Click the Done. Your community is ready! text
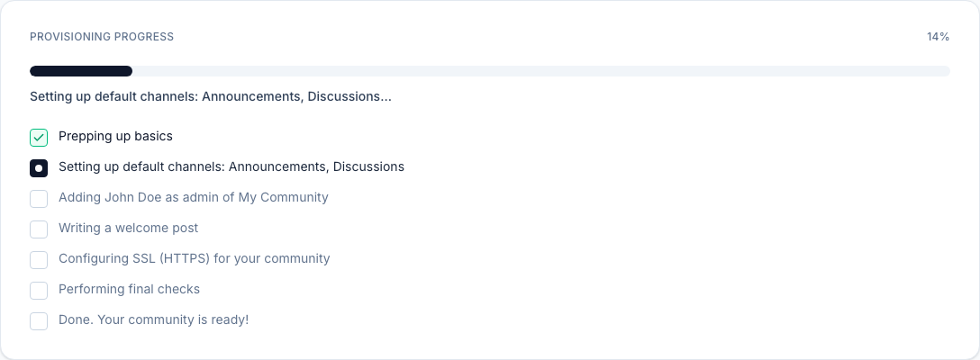Viewport: 980px width, 360px height. tap(153, 320)
